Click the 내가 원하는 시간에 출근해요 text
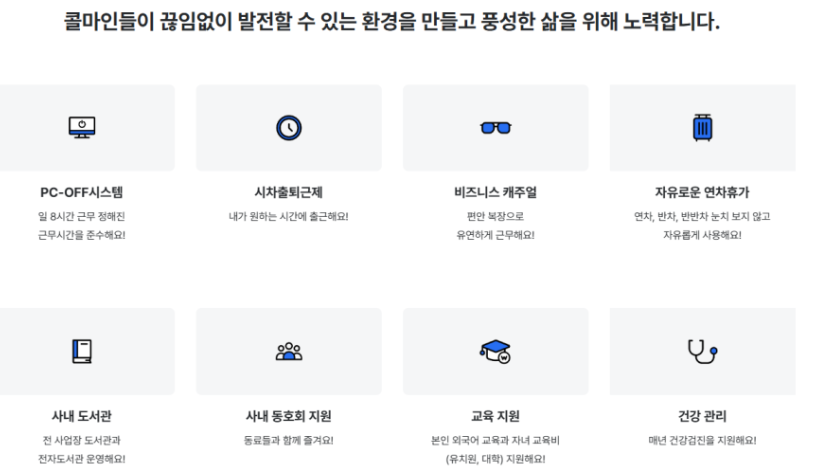 pyautogui.click(x=289, y=216)
